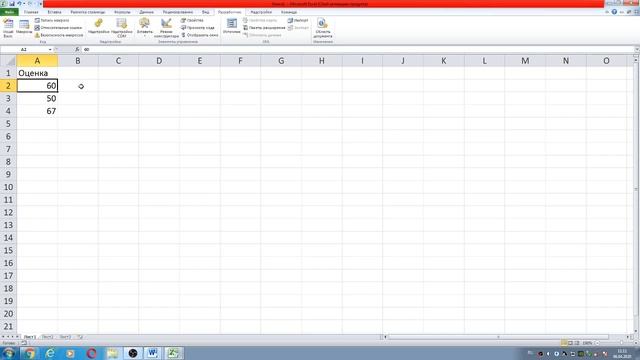Click XML Импорт button
The width and height of the screenshot is (640, 360).
(298, 20)
